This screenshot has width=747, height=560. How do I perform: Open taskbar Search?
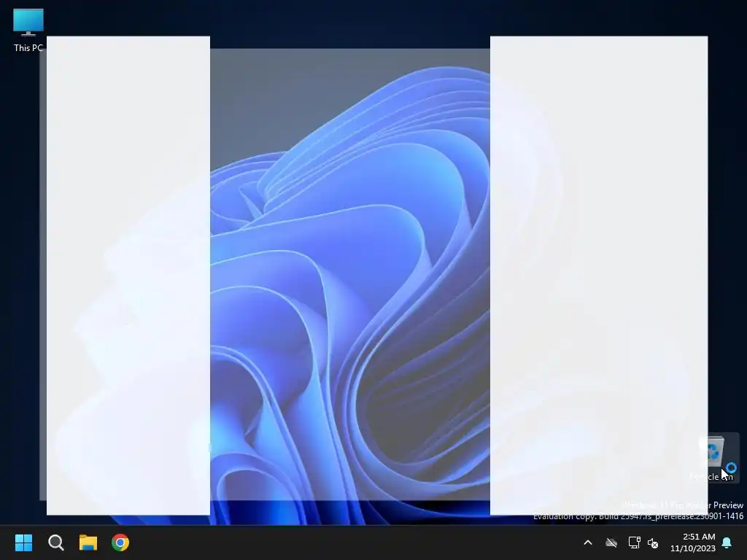(x=55, y=542)
